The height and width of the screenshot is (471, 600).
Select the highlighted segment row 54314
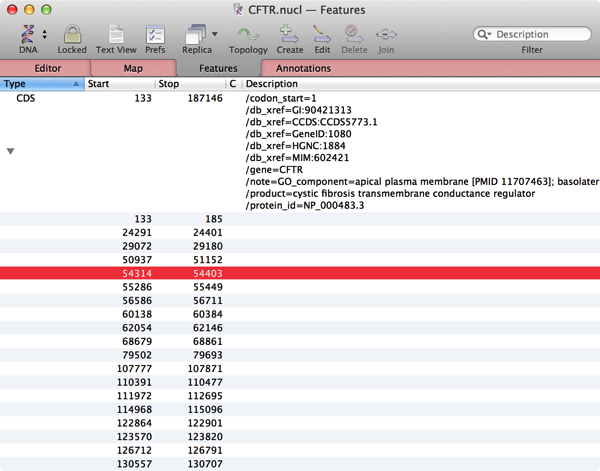pos(300,273)
